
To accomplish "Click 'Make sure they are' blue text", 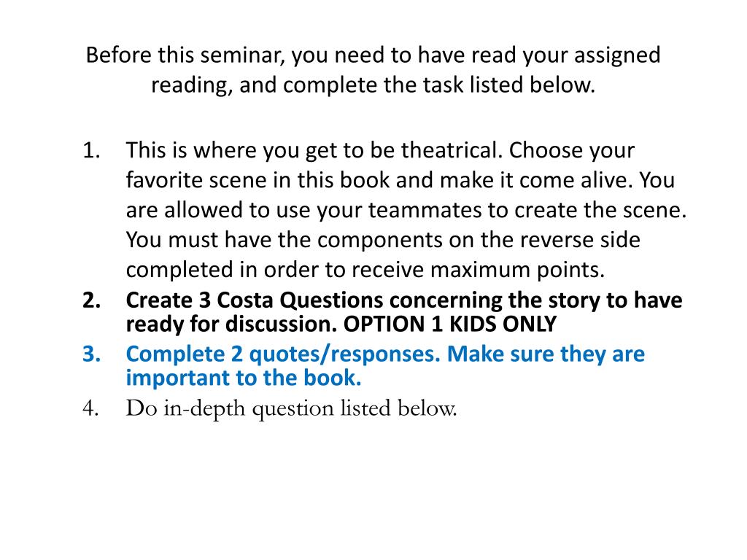I will tap(546, 354).
